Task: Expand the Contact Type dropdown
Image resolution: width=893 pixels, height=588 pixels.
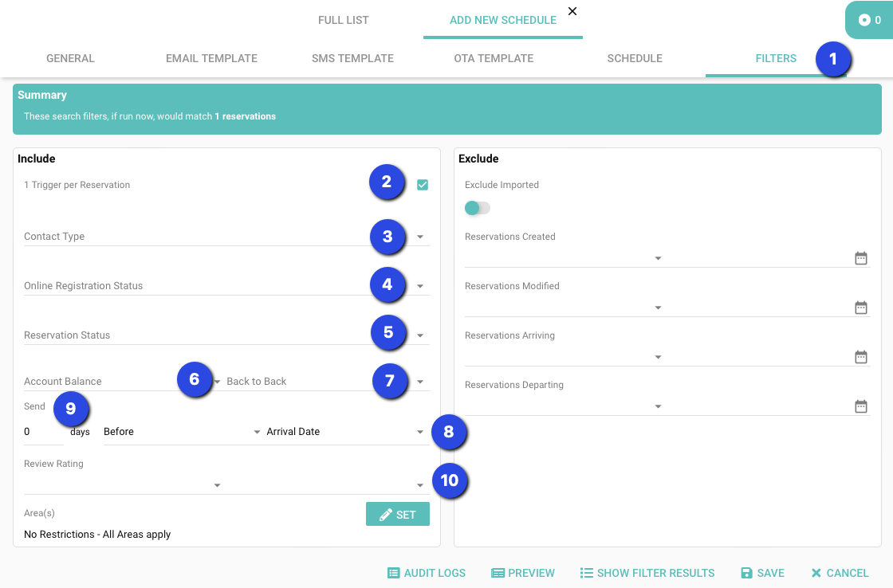Action: [420, 237]
